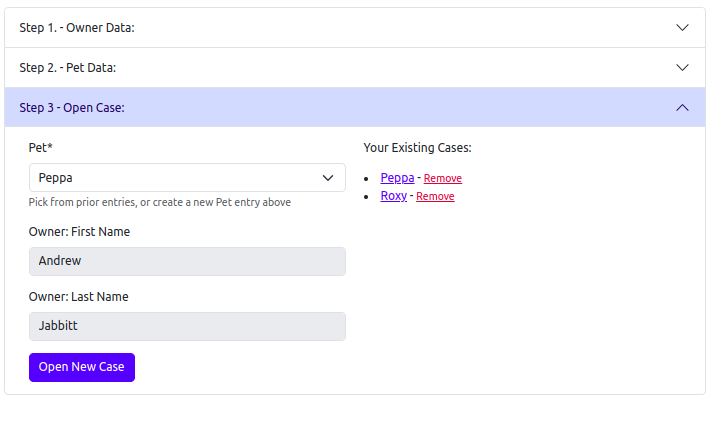Open the Step 1 - Owner Data section
The height and width of the screenshot is (421, 718).
pyautogui.click(x=77, y=28)
